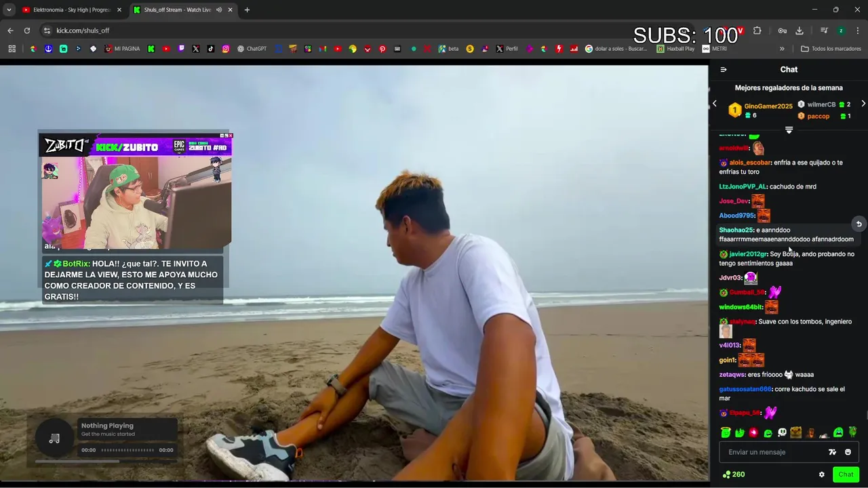The height and width of the screenshot is (488, 868).
Task: Open the browser extensions puzzle icon
Action: click(x=757, y=30)
